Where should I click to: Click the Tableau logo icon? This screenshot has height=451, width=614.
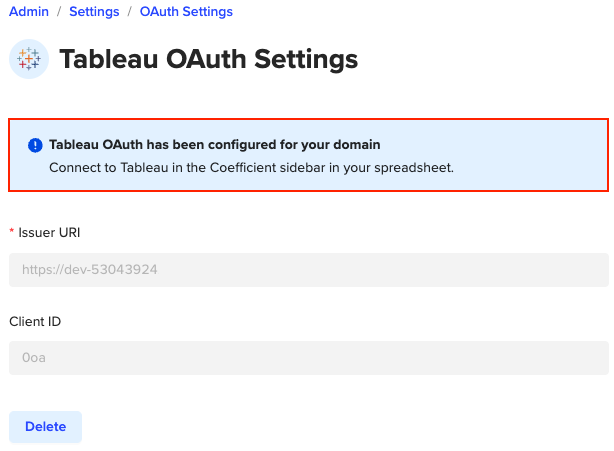click(29, 60)
